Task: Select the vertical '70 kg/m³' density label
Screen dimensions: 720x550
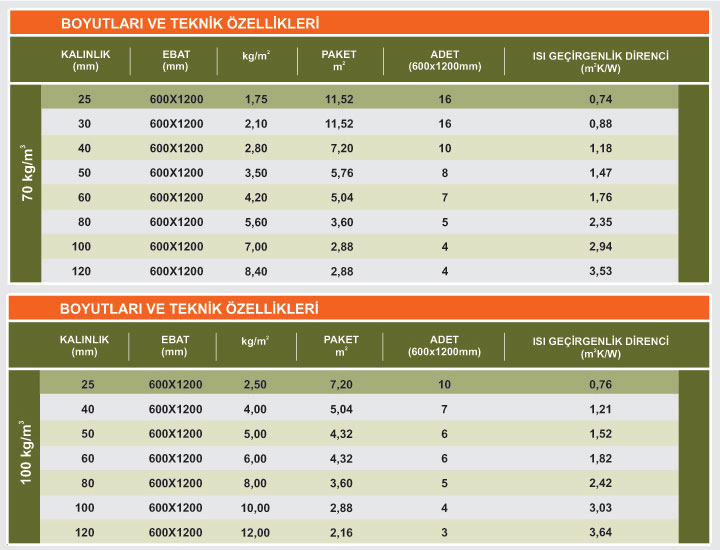Action: [x=27, y=173]
